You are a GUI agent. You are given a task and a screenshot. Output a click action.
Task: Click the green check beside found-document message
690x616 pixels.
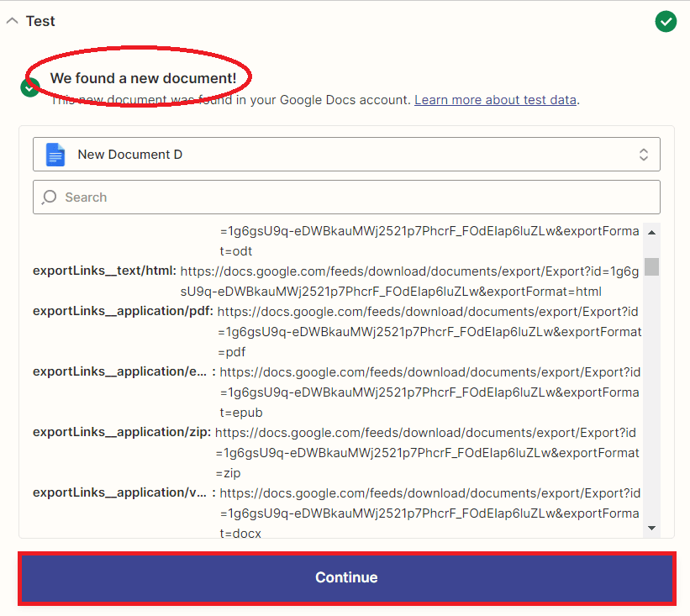click(x=30, y=87)
